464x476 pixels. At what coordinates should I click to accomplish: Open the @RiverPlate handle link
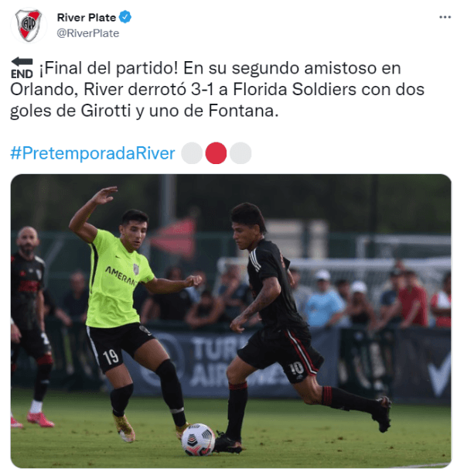(88, 33)
